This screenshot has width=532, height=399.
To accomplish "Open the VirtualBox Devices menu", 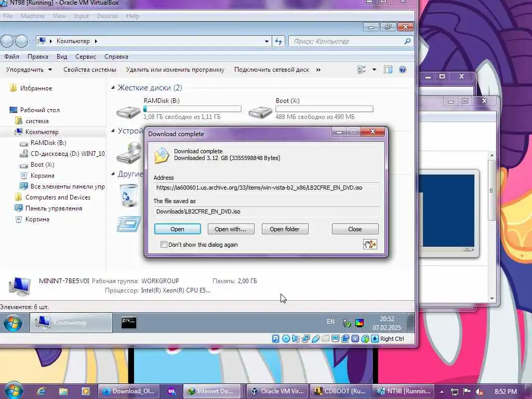I will coord(107,16).
